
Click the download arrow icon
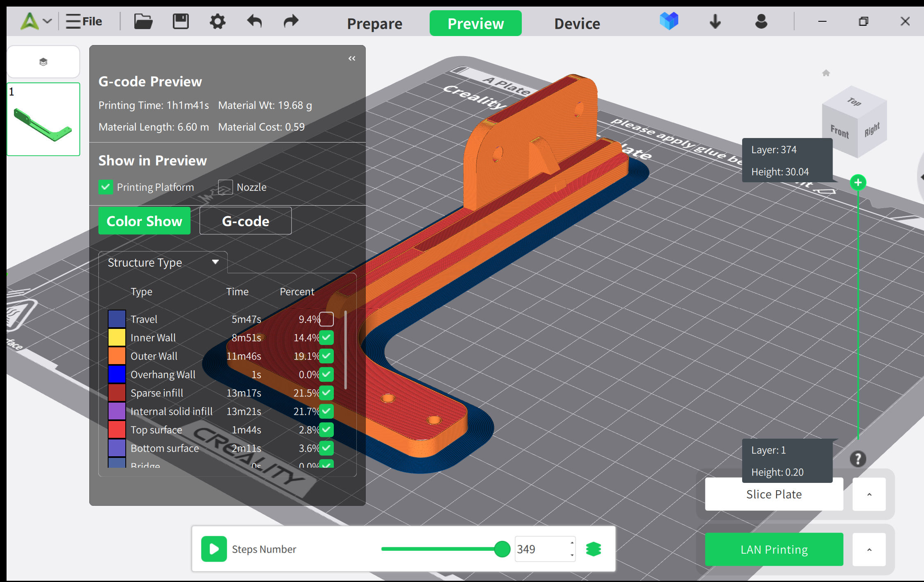click(x=715, y=21)
